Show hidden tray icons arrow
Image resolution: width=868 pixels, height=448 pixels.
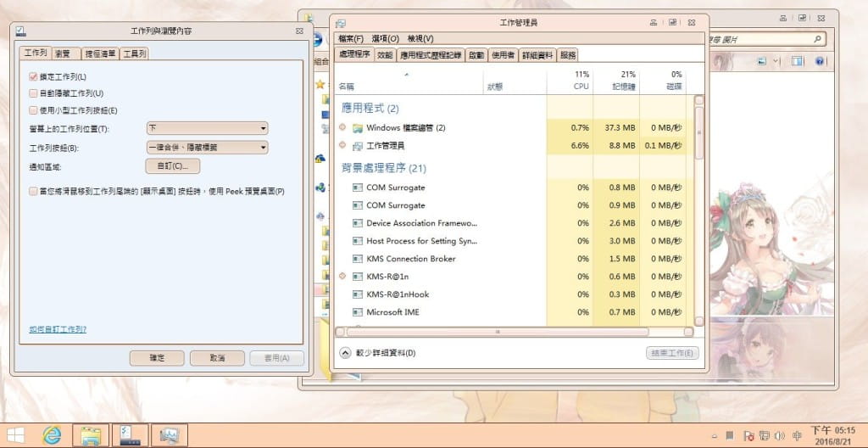coord(715,436)
